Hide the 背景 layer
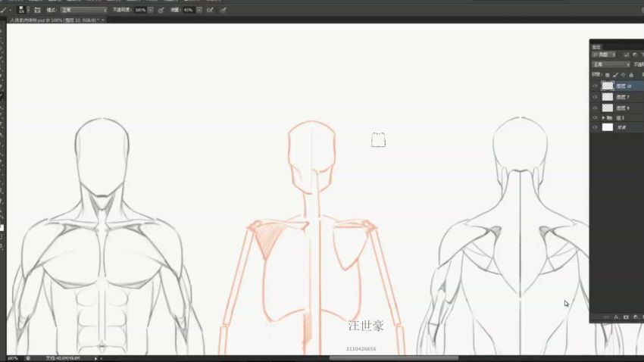The height and width of the screenshot is (362, 644). pyautogui.click(x=595, y=127)
